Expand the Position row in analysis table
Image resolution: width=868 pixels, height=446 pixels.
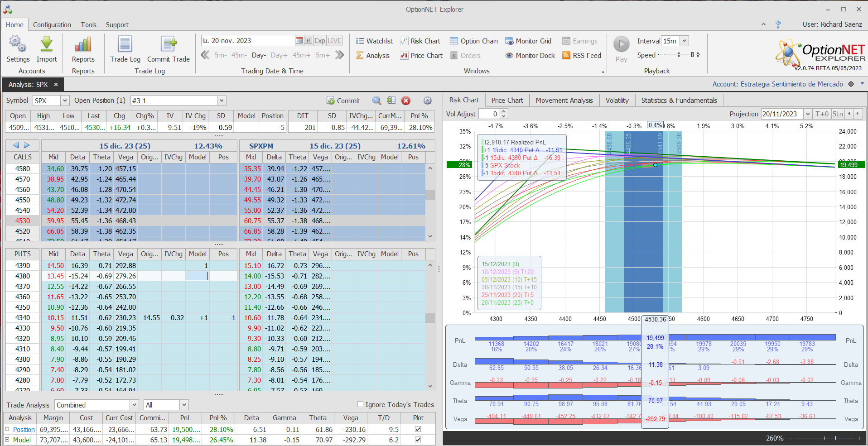pyautogui.click(x=7, y=429)
